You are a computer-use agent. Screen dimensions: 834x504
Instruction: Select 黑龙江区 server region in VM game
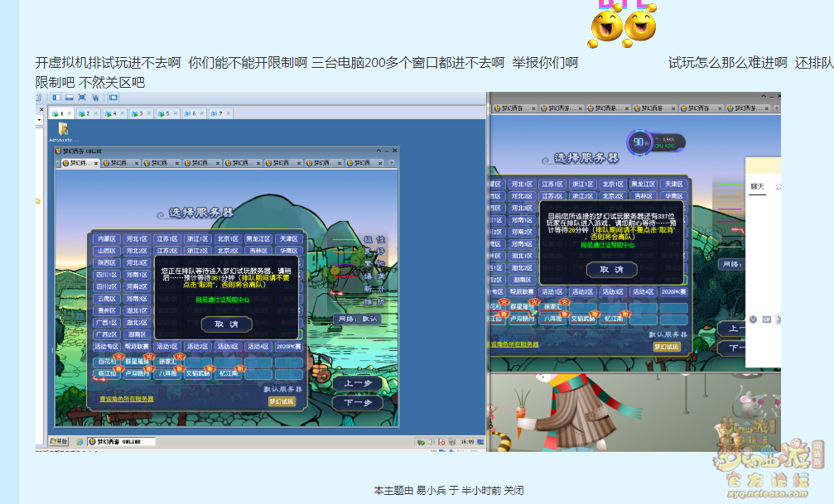coord(258,239)
